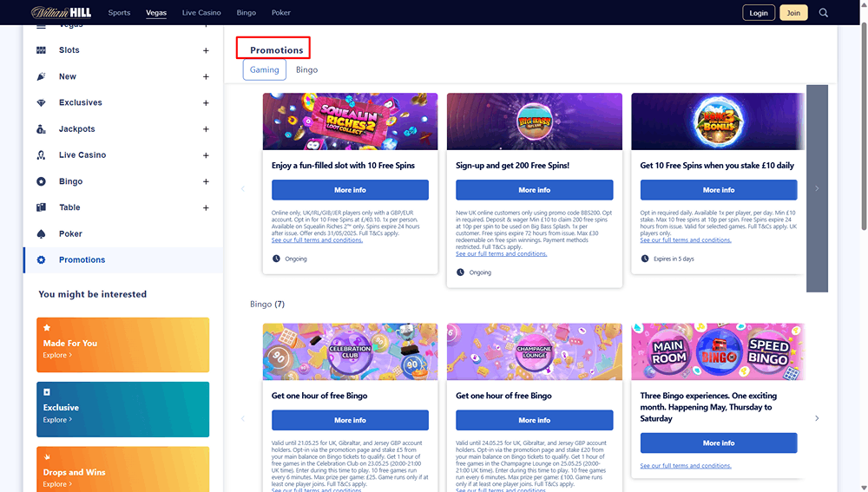Open the Slots sidebar label
868x492 pixels.
click(x=69, y=50)
